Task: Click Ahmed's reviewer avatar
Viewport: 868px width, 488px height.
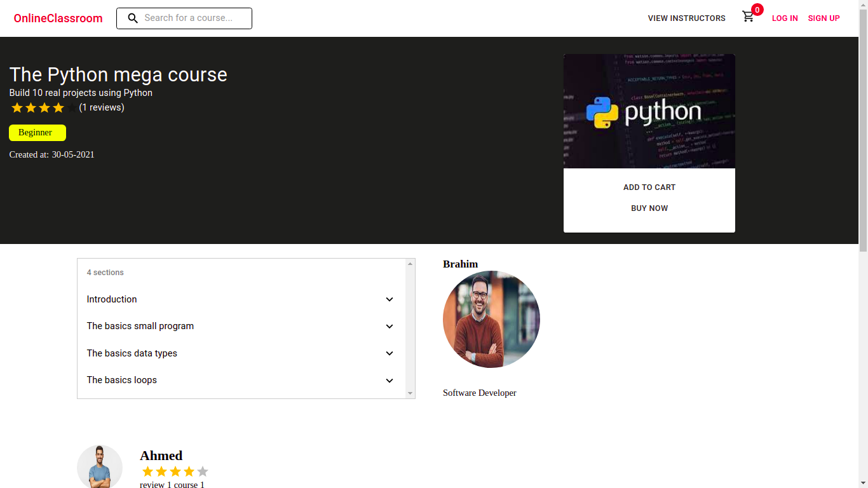Action: tap(100, 467)
